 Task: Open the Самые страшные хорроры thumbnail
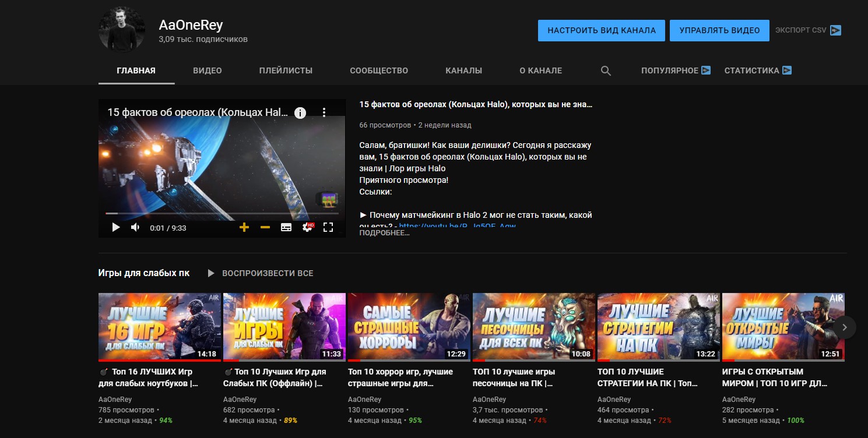click(x=409, y=327)
